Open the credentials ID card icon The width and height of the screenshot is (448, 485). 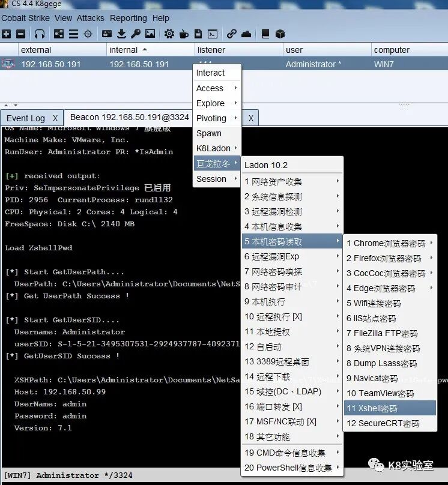pyautogui.click(x=107, y=34)
